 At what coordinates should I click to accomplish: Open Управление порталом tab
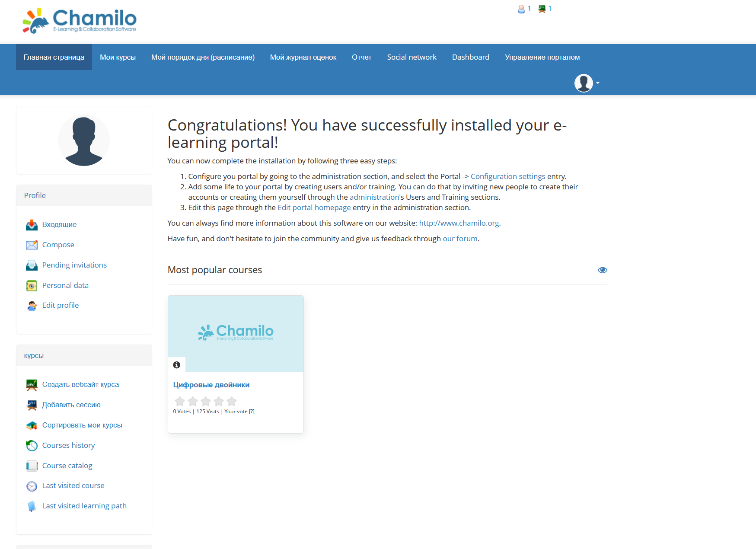click(542, 57)
